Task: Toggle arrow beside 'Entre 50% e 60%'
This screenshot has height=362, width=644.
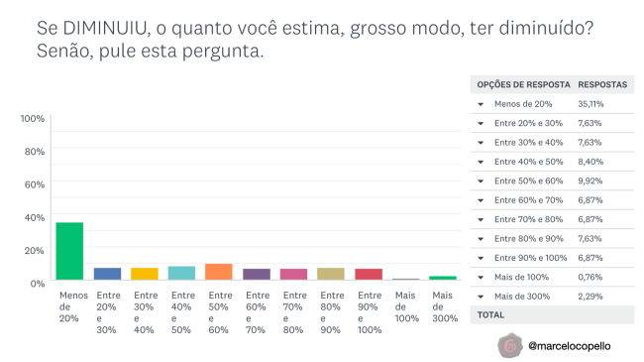Action: tap(481, 181)
